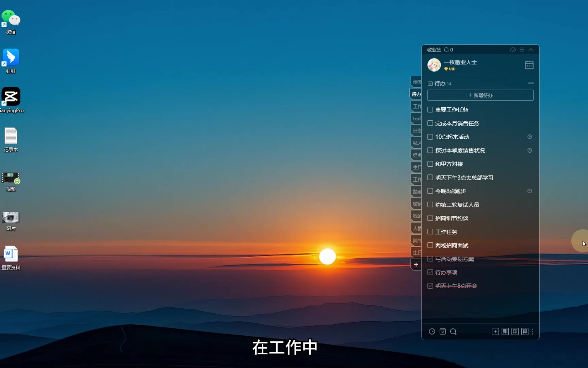Click reminder clock icon on 今晚8点跑步
This screenshot has width=588, height=368.
pos(529,191)
